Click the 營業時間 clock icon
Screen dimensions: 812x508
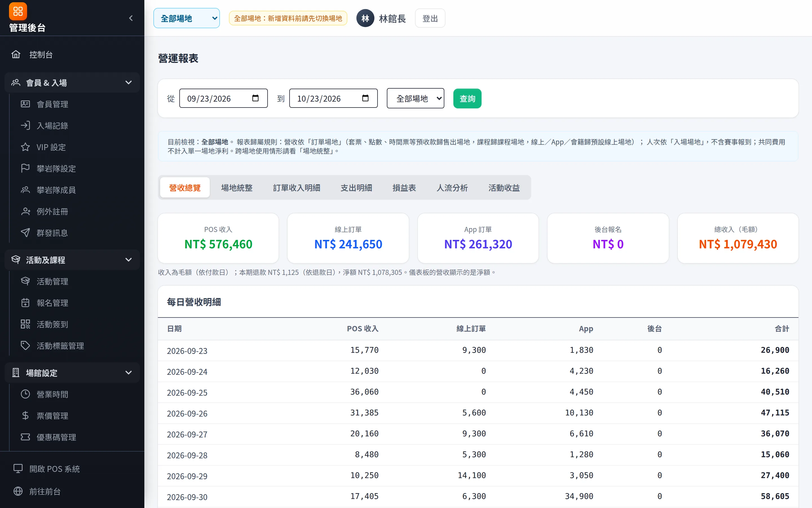[25, 394]
